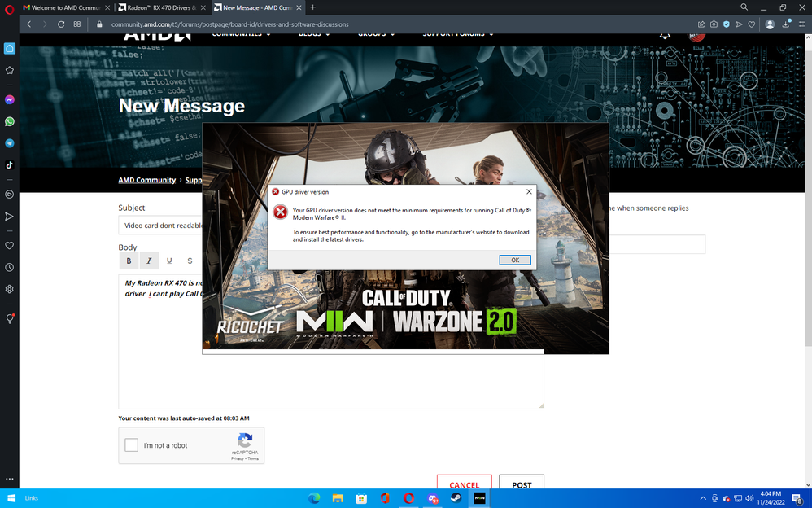Open the Opera account profile icon
812x508 pixels.
770,24
